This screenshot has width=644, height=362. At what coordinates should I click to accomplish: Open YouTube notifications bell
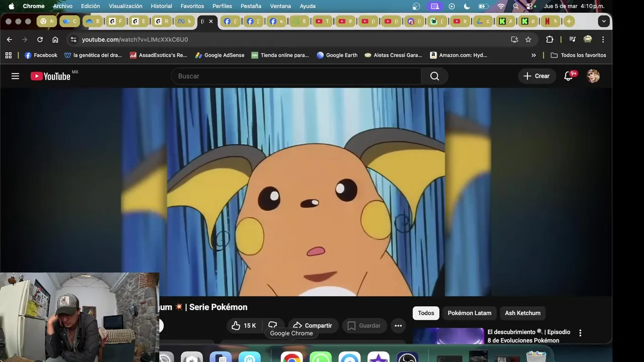point(569,76)
